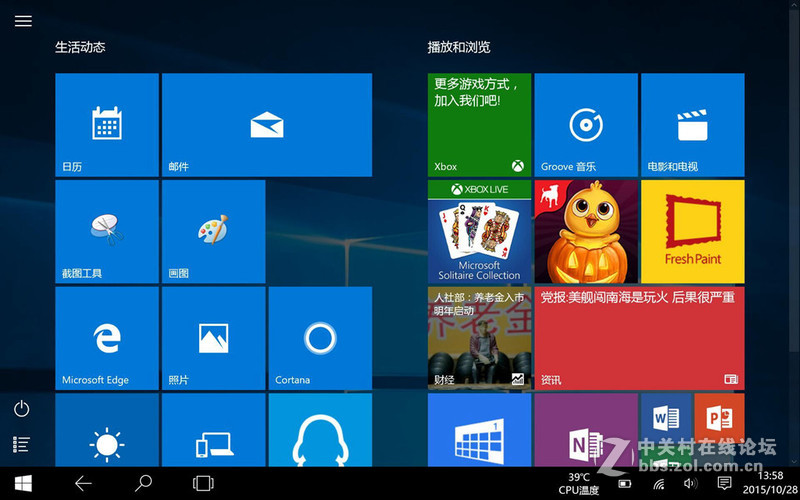Click the battery icon in system tray
Viewport: 800px width, 500px height.
pyautogui.click(x=624, y=484)
